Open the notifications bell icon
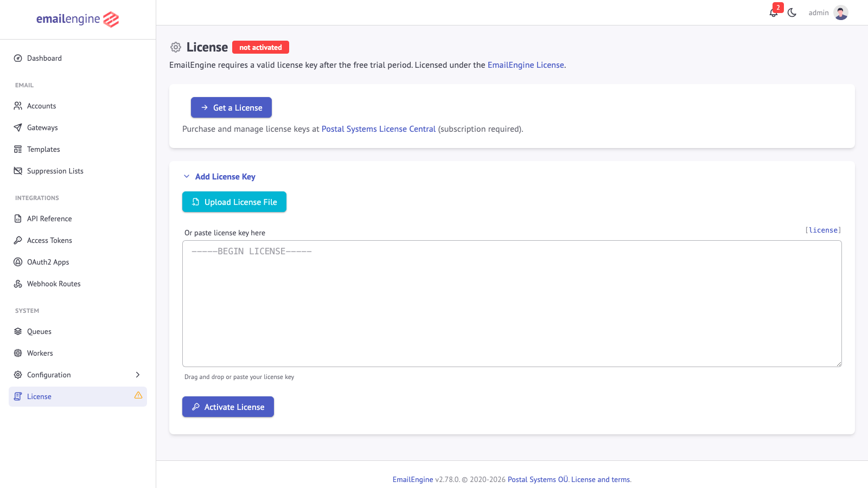Screen dimensions: 868x488 pyautogui.click(x=774, y=13)
